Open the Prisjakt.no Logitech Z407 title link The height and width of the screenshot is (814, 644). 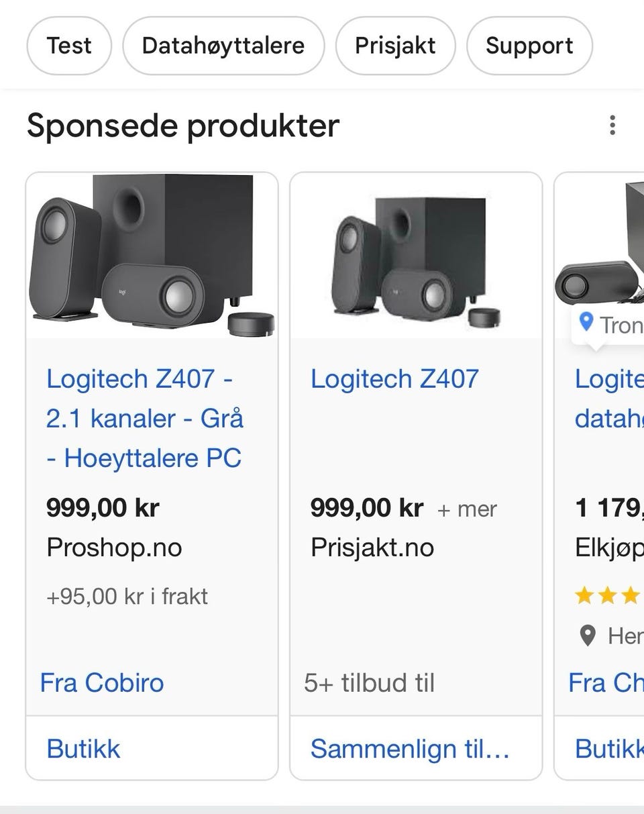[394, 378]
